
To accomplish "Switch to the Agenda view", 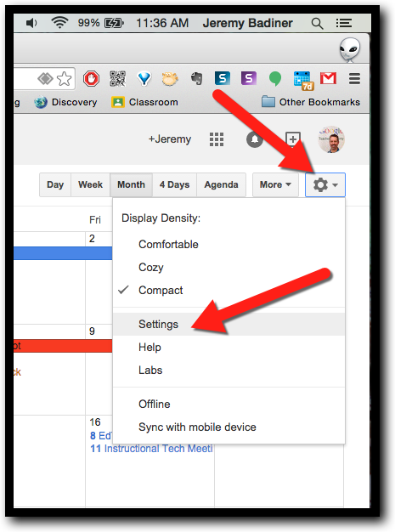I will click(221, 185).
